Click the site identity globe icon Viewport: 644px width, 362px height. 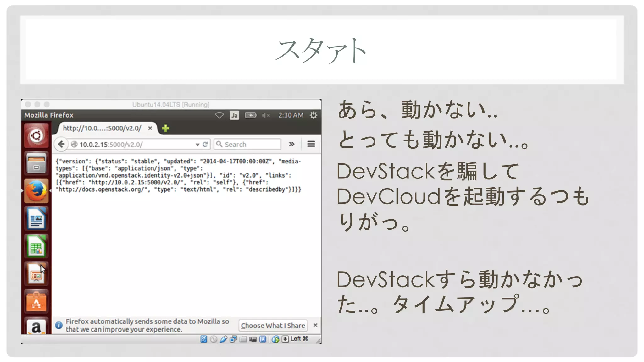74,144
